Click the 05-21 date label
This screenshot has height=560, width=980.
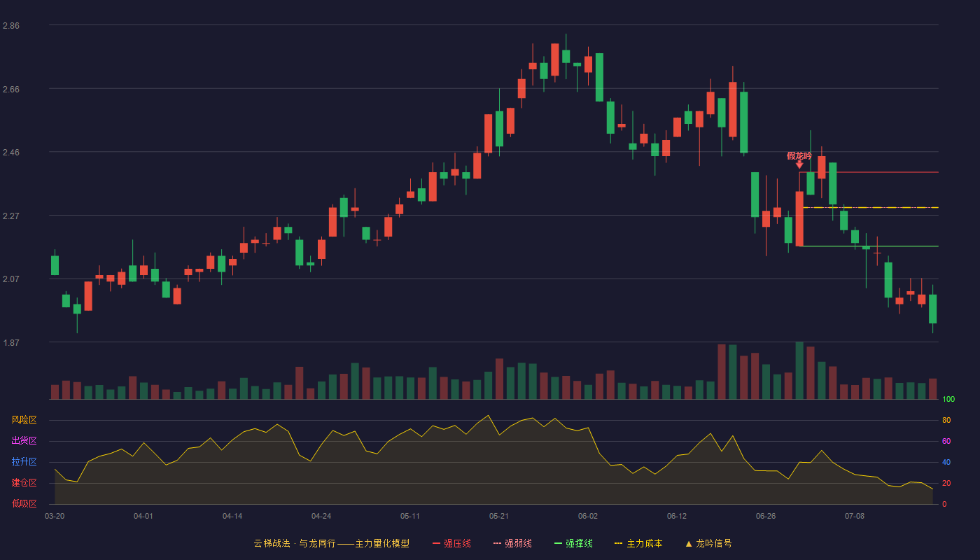click(499, 516)
